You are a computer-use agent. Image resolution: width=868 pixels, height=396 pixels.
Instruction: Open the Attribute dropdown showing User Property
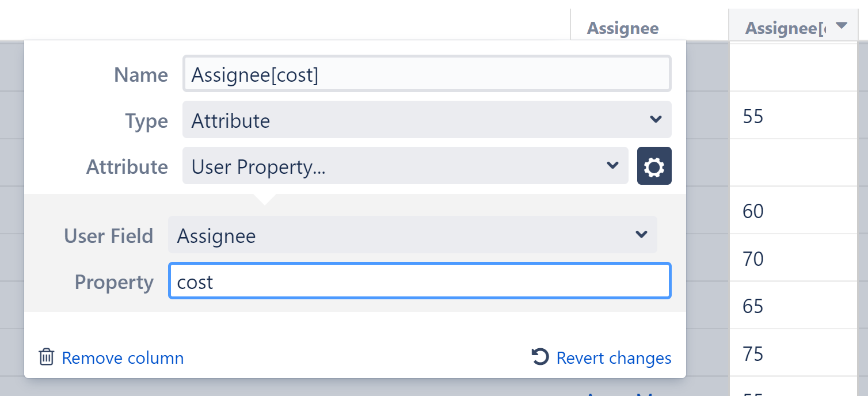pyautogui.click(x=403, y=166)
